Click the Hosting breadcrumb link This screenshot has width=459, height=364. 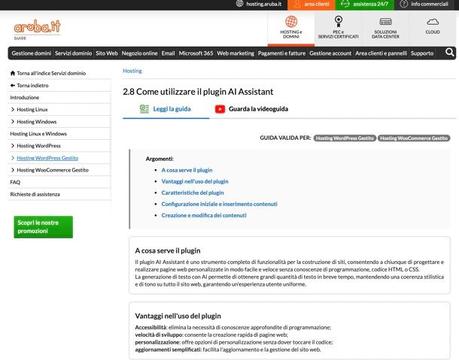coord(132,71)
